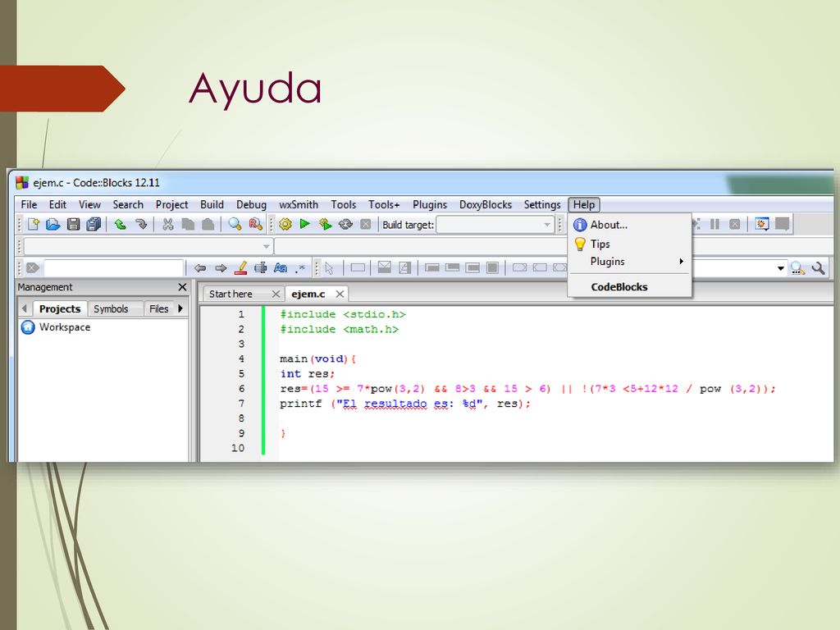
Task: Close the Help menu
Action: pos(584,204)
